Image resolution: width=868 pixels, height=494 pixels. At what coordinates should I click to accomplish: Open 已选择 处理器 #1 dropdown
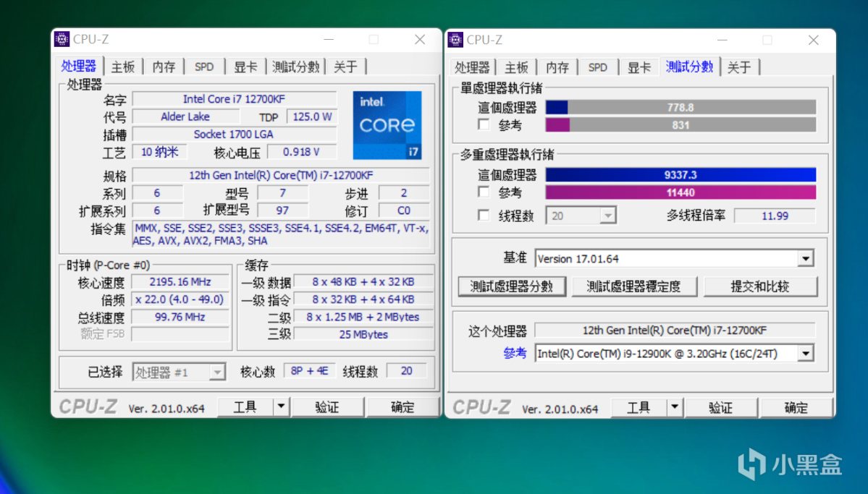[x=178, y=372]
